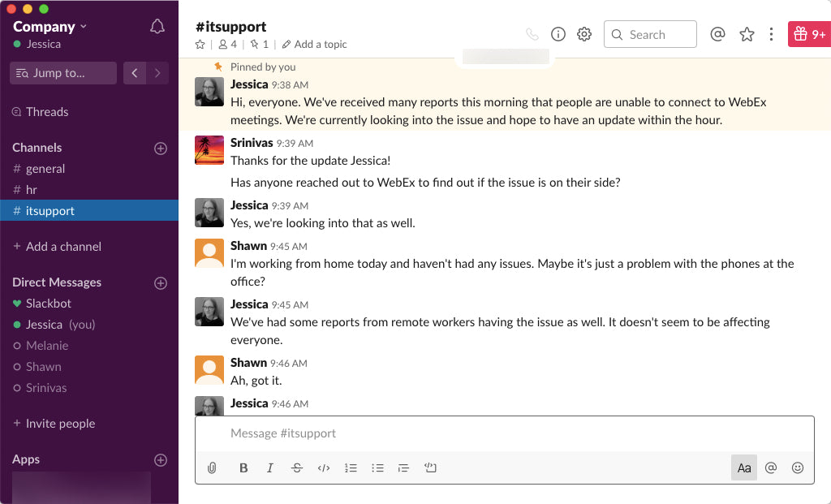Attach a file with the paperclip icon
The height and width of the screenshot is (504, 831).
click(x=212, y=467)
